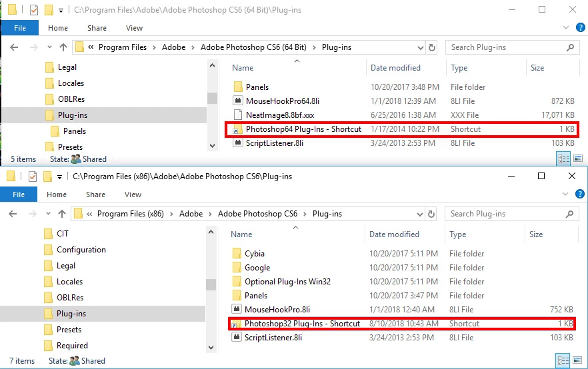Switch the top window to details view
The image size is (588, 369).
click(x=563, y=159)
